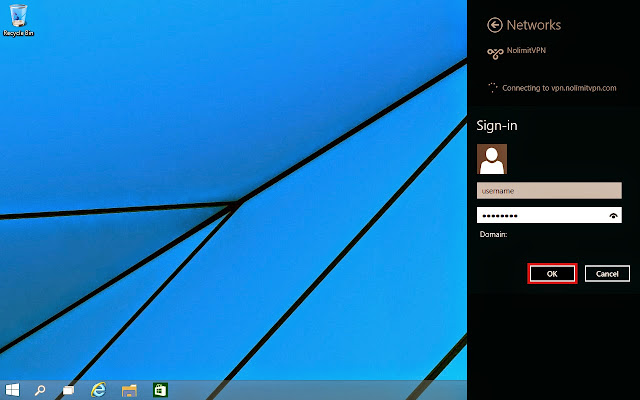Click the Domain: label
The height and width of the screenshot is (400, 640).
493,235
